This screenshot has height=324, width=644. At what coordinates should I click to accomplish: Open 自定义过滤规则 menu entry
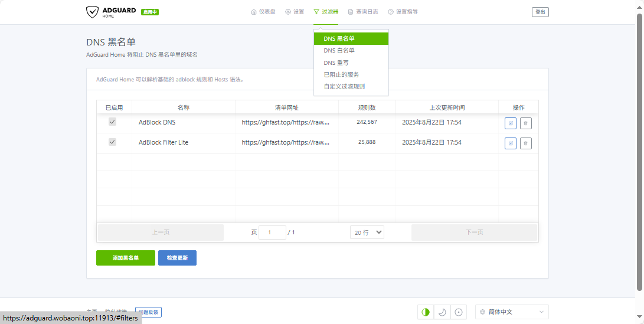(x=351, y=87)
